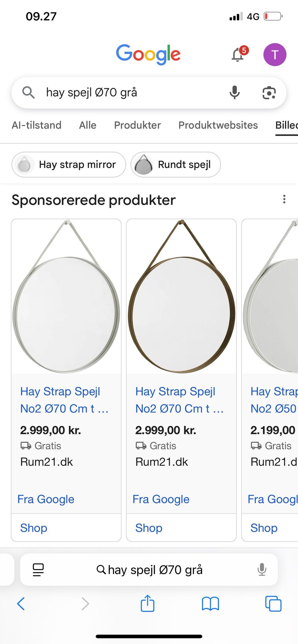The width and height of the screenshot is (298, 644).
Task: Go back with Safari back arrow
Action: (21, 603)
